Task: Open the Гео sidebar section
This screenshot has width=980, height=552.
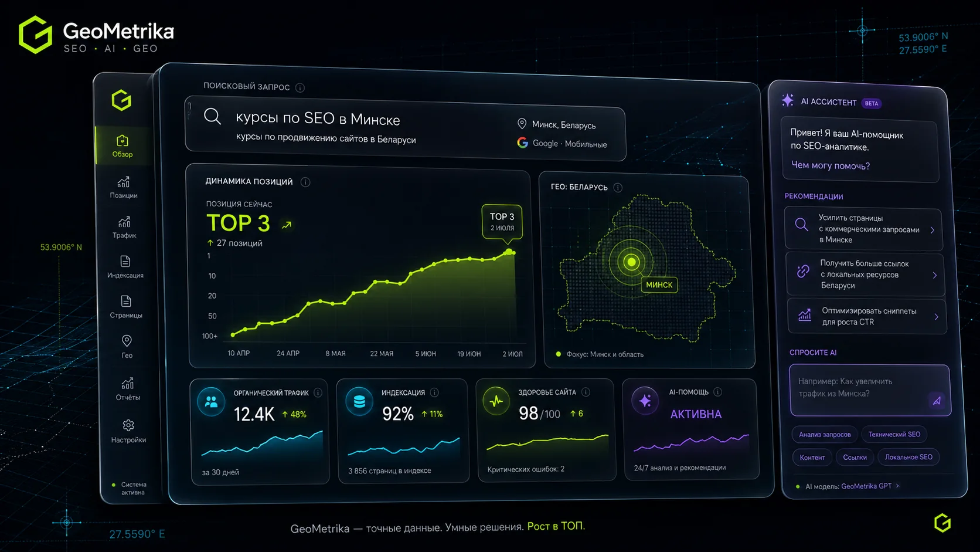Action: pos(127,347)
